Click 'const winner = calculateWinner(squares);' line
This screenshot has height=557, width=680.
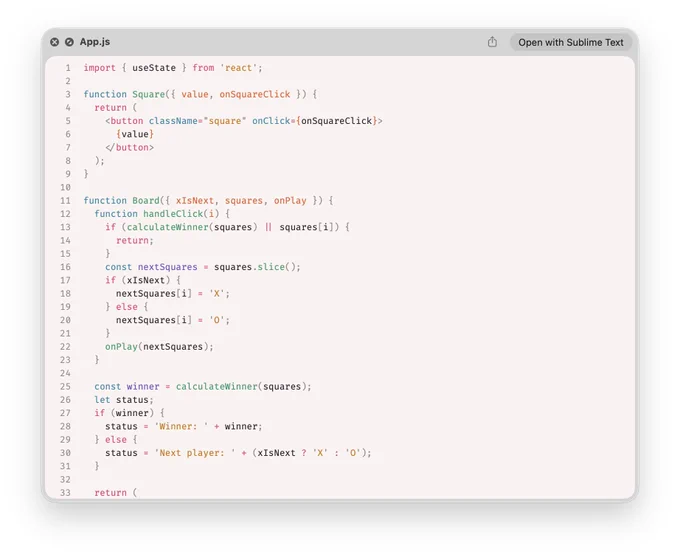(x=203, y=387)
